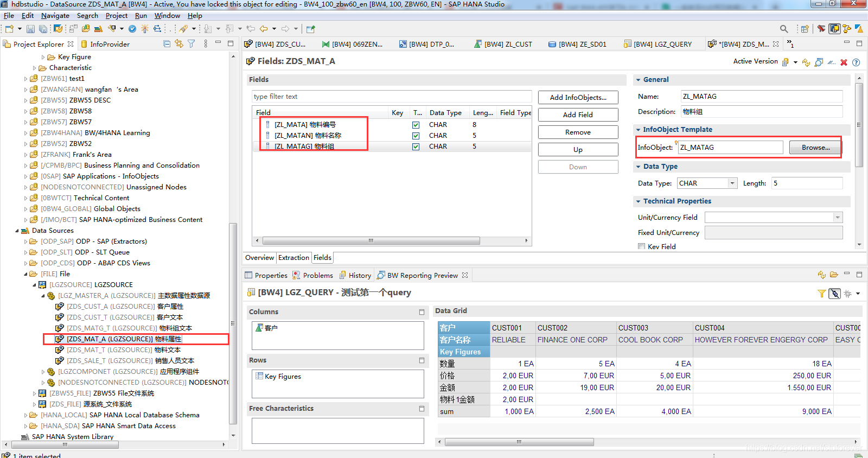Select the CUST002 column header in Data Grid
868x458 pixels.
pyautogui.click(x=576, y=328)
